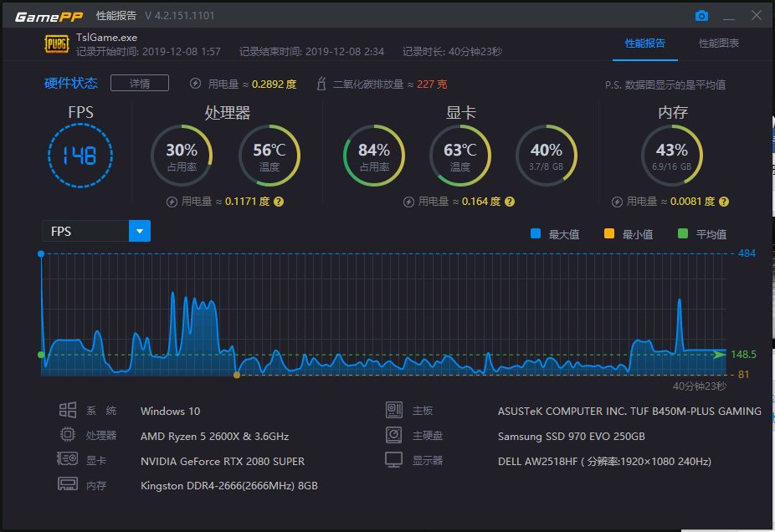Click the P.S. average value note
The width and height of the screenshot is (775, 532).
(665, 84)
